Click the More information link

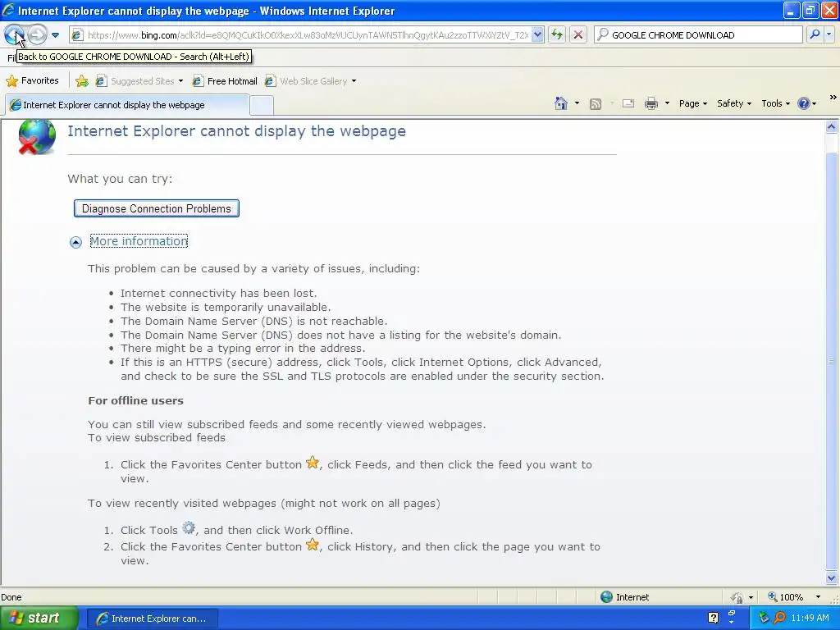tap(139, 241)
